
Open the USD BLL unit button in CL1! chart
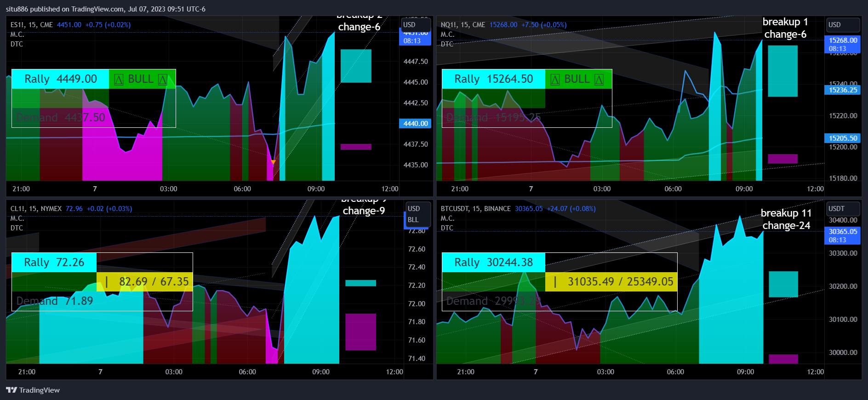pyautogui.click(x=417, y=214)
